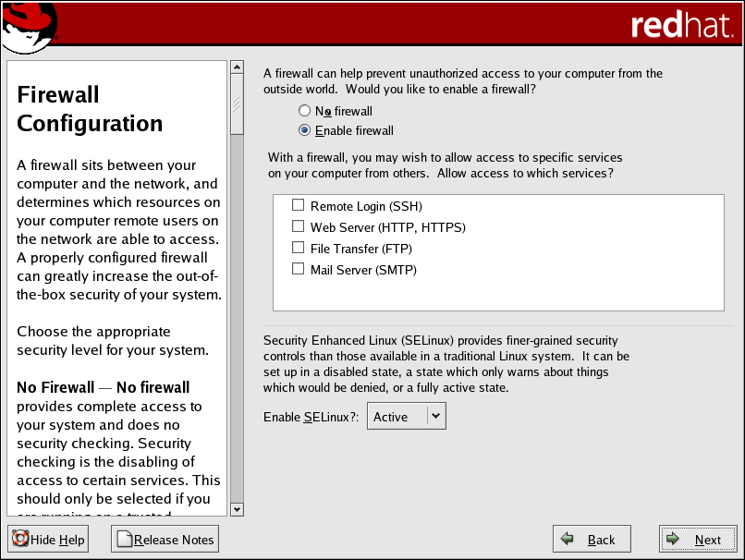Screen dimensions: 745x560
Task: Click the green Back arrow icon
Action: point(568,540)
